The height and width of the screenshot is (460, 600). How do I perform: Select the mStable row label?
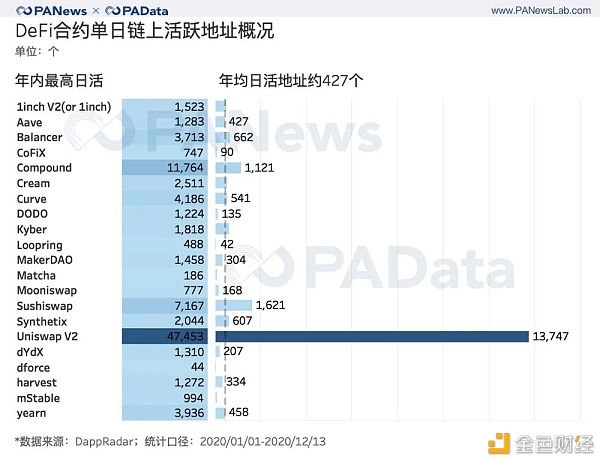click(x=38, y=398)
